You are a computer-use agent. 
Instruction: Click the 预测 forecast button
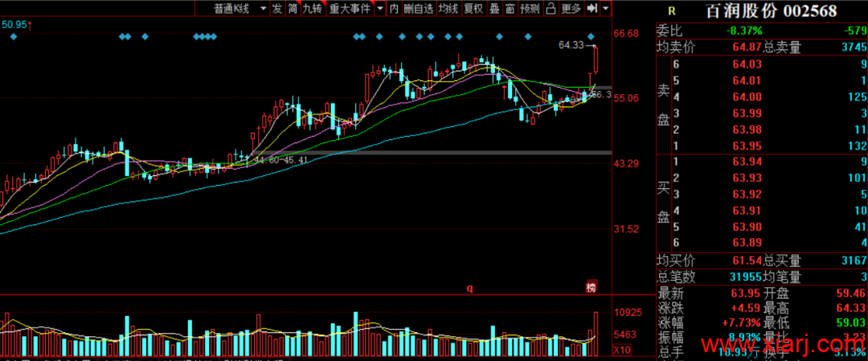click(x=530, y=8)
